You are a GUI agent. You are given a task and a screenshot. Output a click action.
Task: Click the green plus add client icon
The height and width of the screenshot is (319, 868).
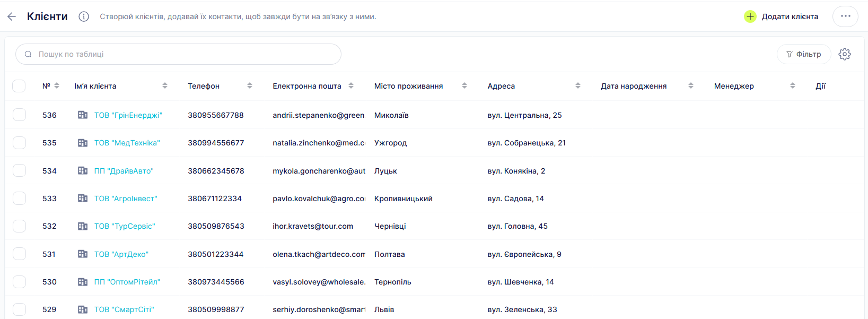(x=750, y=16)
